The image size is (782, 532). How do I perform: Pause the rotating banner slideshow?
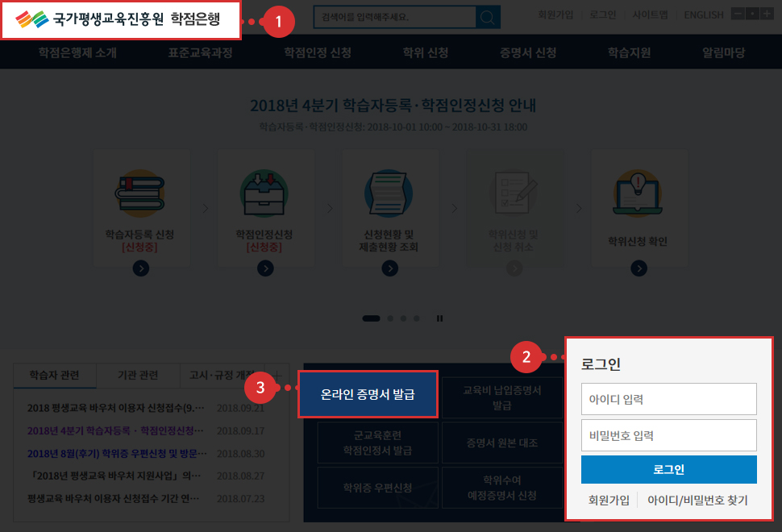click(x=439, y=318)
